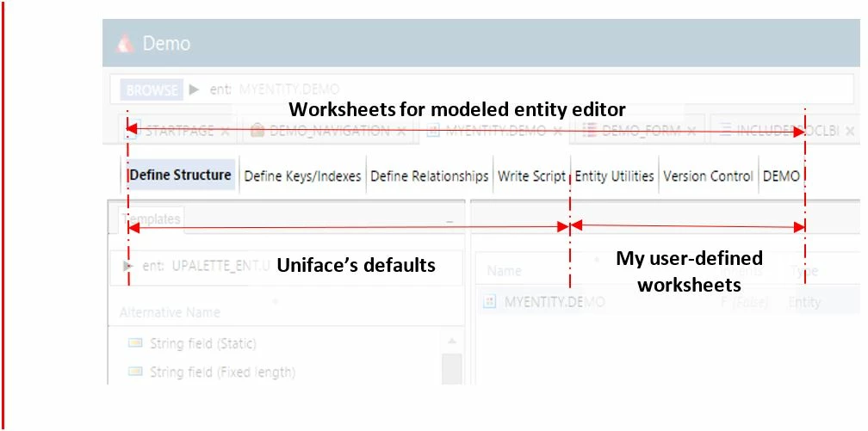Click the BROWSE button in address bar
The height and width of the screenshot is (431, 868).
(x=152, y=89)
